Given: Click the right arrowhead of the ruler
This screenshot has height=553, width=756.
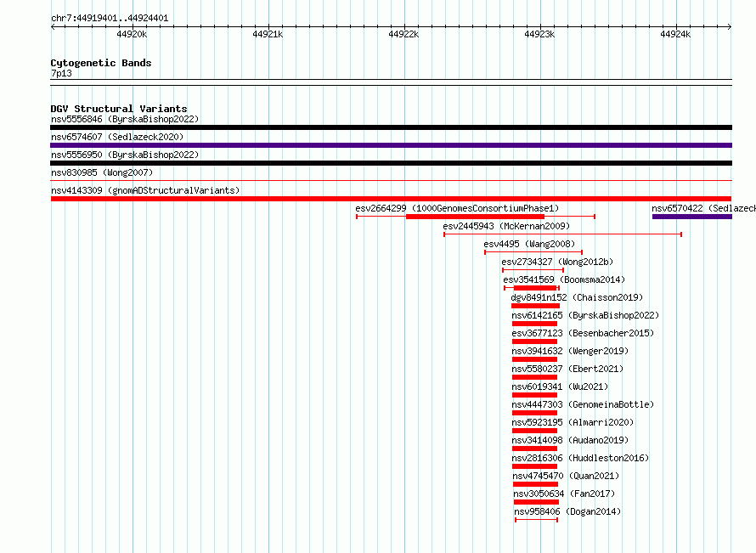Looking at the screenshot, I should (x=730, y=26).
